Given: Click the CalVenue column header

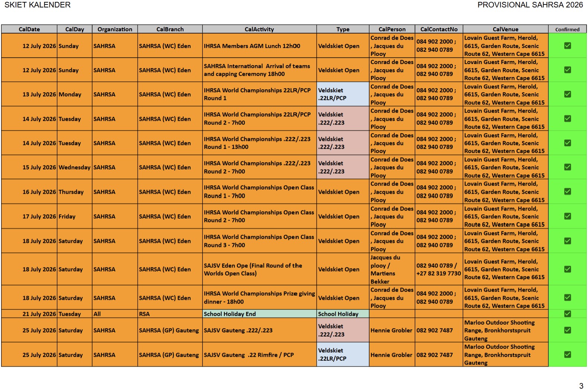Looking at the screenshot, I should coord(505,29).
